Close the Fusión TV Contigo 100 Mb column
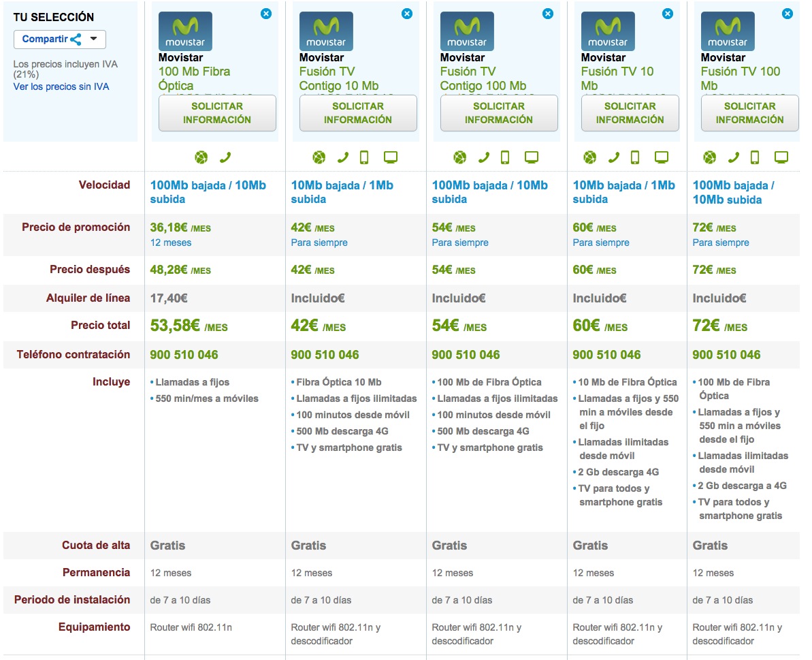The height and width of the screenshot is (660, 812). click(548, 14)
